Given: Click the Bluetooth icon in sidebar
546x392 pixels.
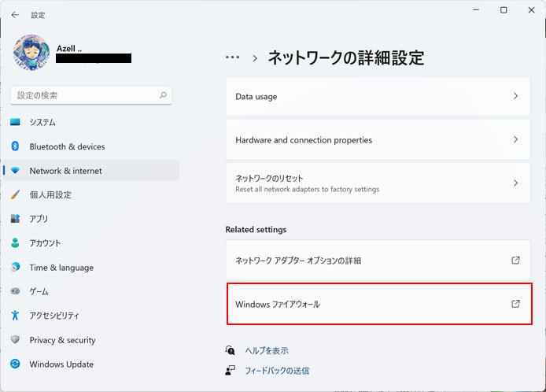Looking at the screenshot, I should [15, 146].
